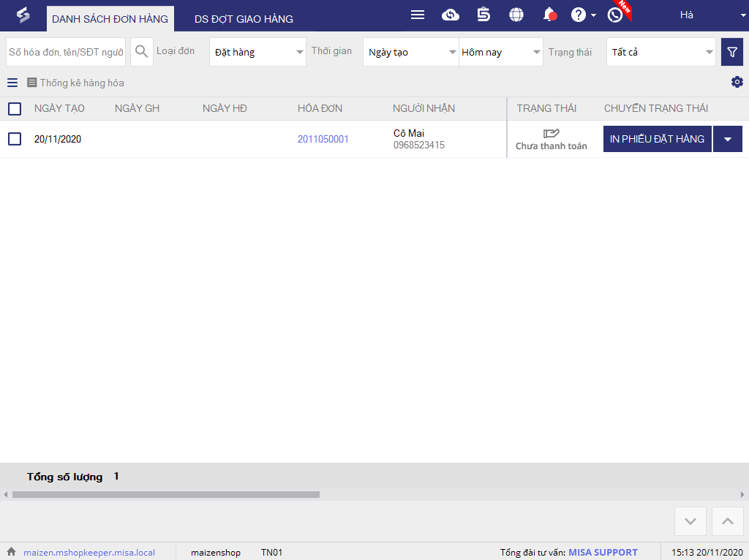Click the horizontal scrollbar thumb
The height and width of the screenshot is (560, 749).
(166, 495)
